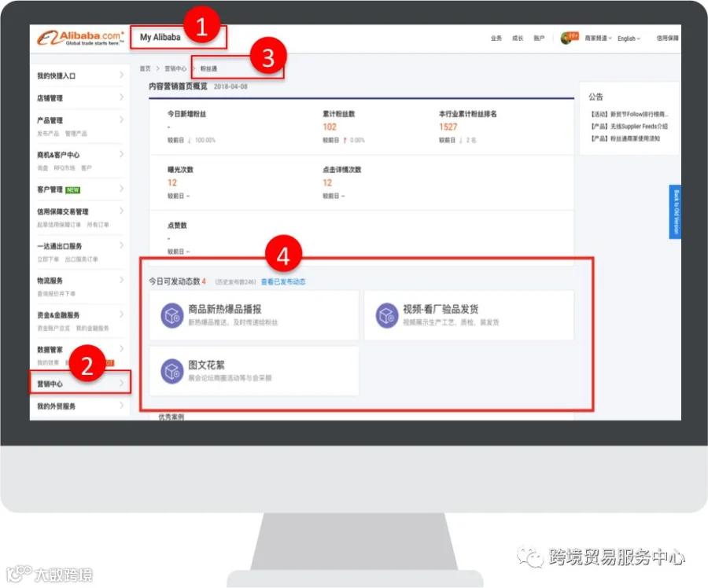Expand the 客户管理 chevron arrow
The width and height of the screenshot is (708, 588).
121,189
